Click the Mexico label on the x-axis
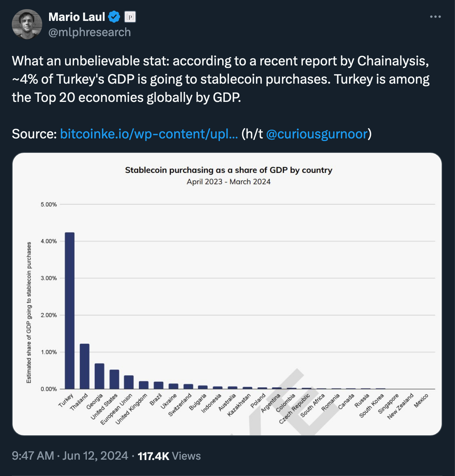Screen dimensions: 455x476 pos(421,401)
